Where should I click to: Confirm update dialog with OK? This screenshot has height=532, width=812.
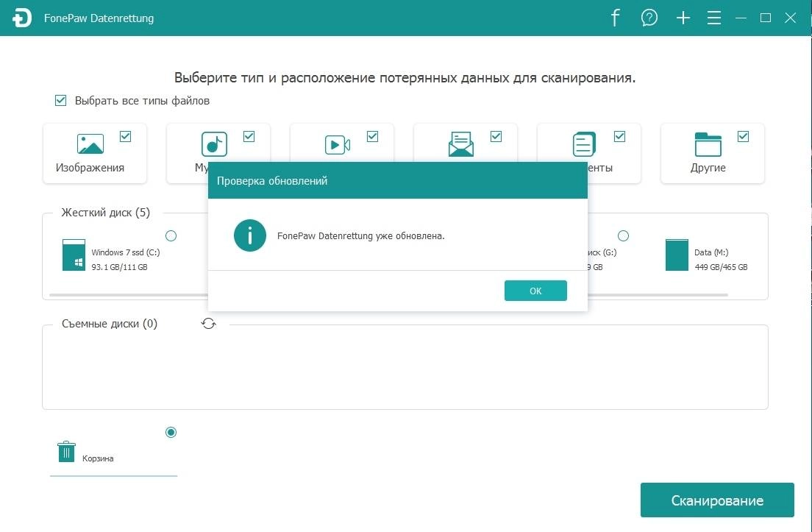pos(535,291)
